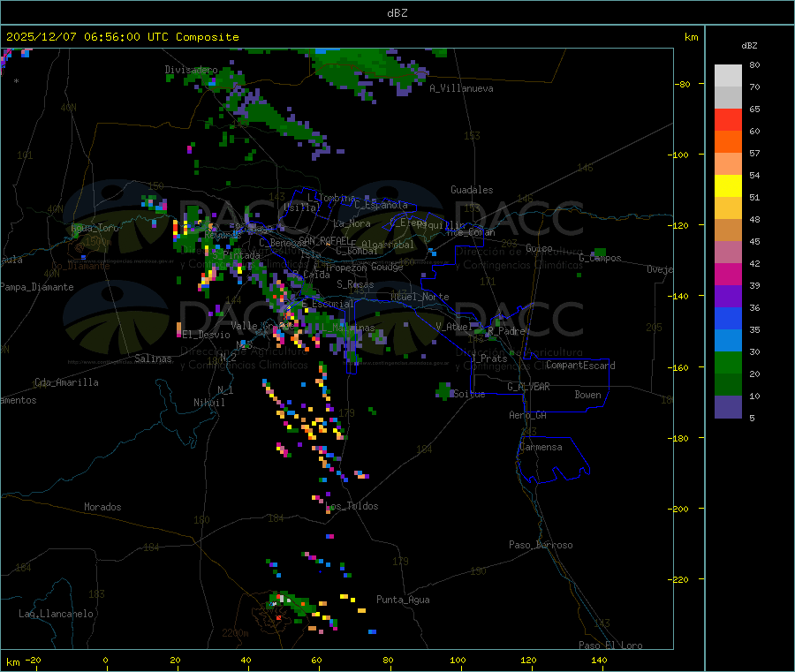Click the SAN_RAFAEL city label

(323, 241)
